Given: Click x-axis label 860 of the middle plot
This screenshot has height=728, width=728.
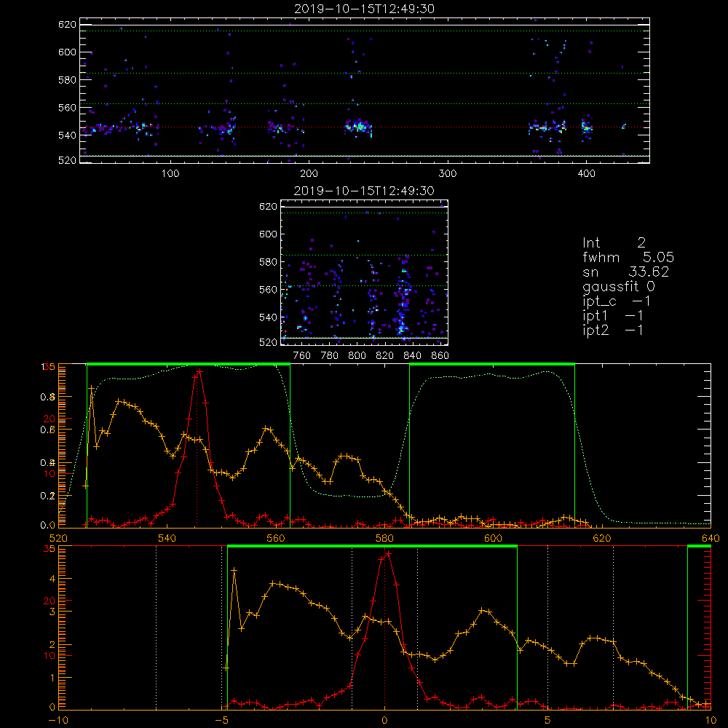Looking at the screenshot, I should click(x=440, y=356).
